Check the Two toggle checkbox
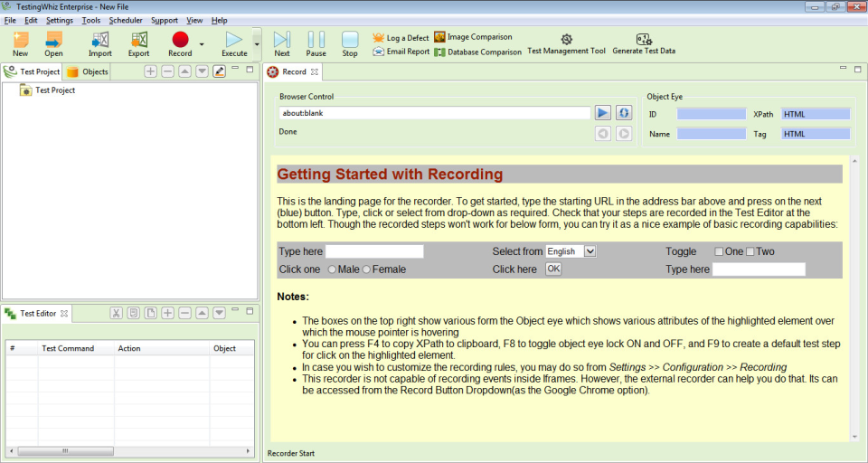The height and width of the screenshot is (463, 868). (750, 251)
